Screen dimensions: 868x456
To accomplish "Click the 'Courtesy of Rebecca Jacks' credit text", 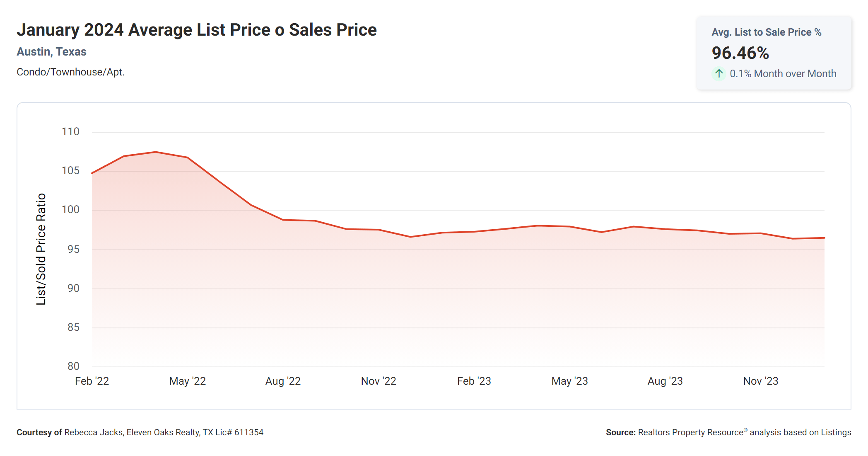I will click(140, 432).
